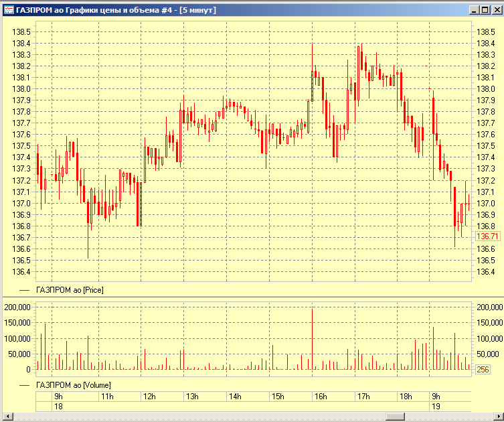Minimize the ГАЗПРОМ chart window
Image resolution: width=504 pixels, height=422 pixels.
click(x=475, y=10)
